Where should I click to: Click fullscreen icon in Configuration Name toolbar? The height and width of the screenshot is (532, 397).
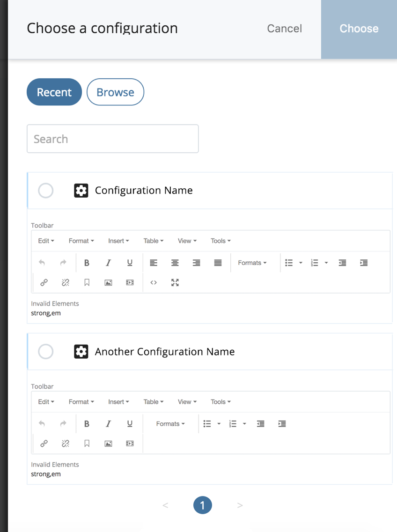click(x=175, y=283)
